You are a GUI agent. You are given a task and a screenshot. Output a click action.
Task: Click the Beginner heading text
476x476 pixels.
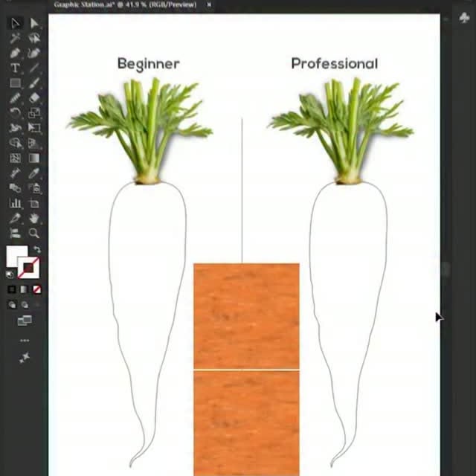149,64
